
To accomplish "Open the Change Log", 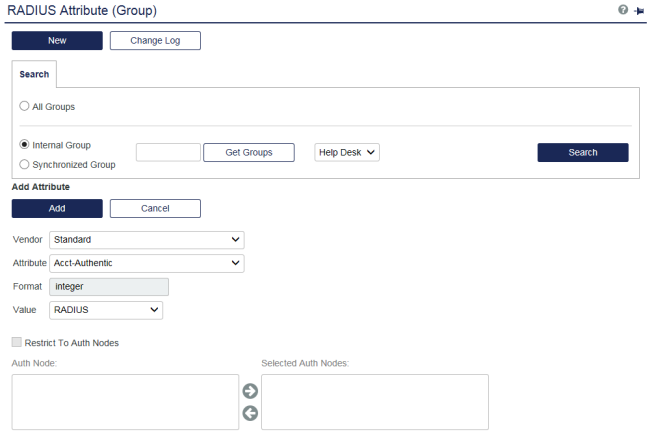I will coord(155,41).
